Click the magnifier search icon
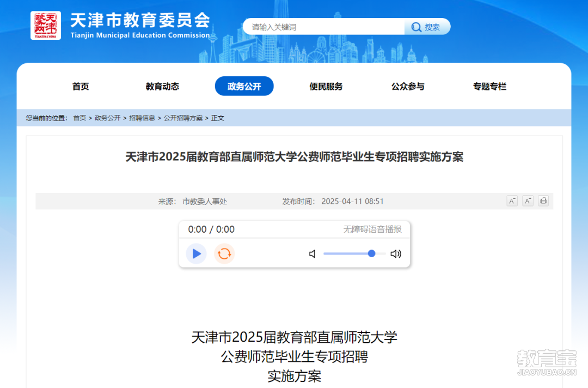The image size is (588, 388). coord(416,27)
